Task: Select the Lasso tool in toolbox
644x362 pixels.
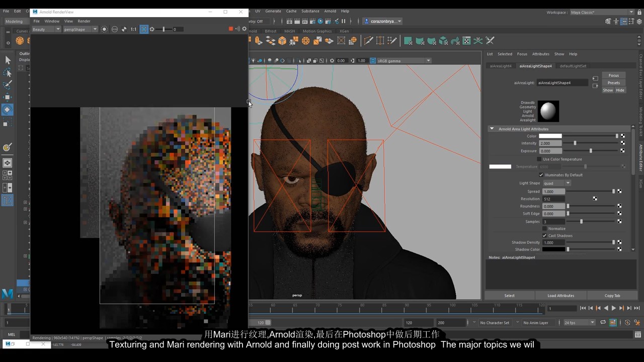Action: [8, 72]
